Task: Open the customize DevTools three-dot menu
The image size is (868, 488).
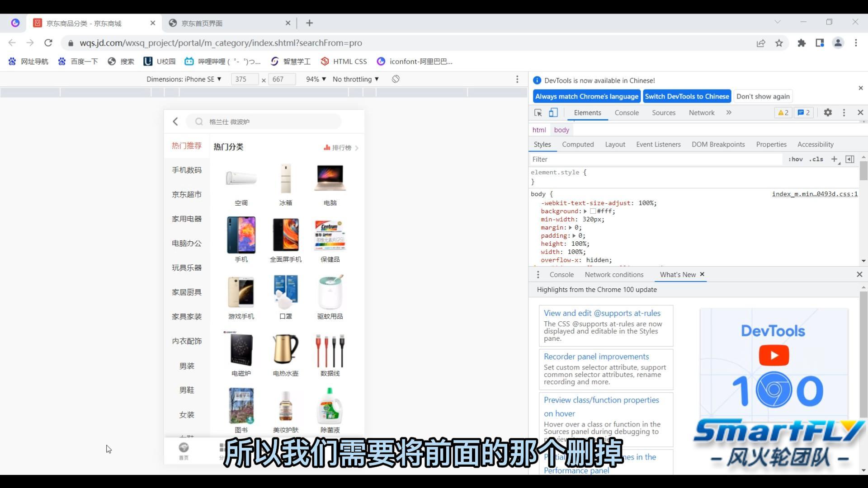Action: [844, 113]
